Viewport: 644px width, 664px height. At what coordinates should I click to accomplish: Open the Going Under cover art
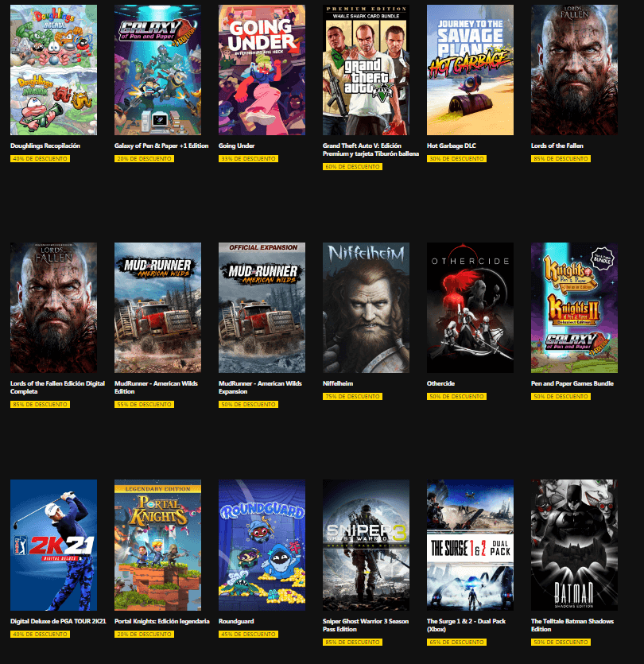point(262,70)
